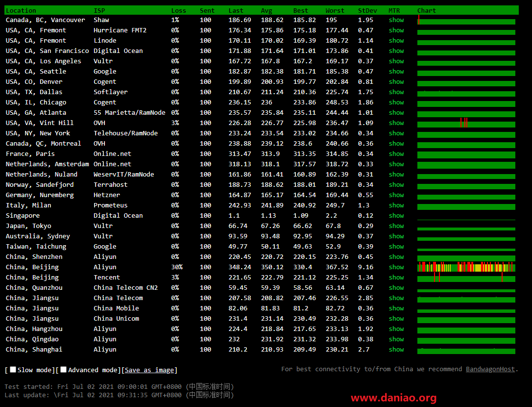Show MTR for the Singapore row
Screen dimensions: 532x407
pyautogui.click(x=396, y=216)
